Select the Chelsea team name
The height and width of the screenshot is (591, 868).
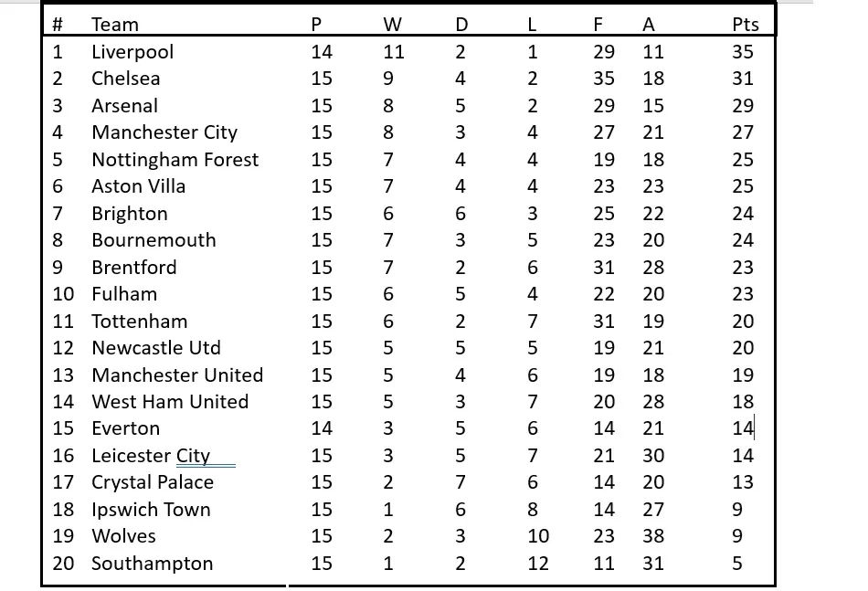(126, 79)
